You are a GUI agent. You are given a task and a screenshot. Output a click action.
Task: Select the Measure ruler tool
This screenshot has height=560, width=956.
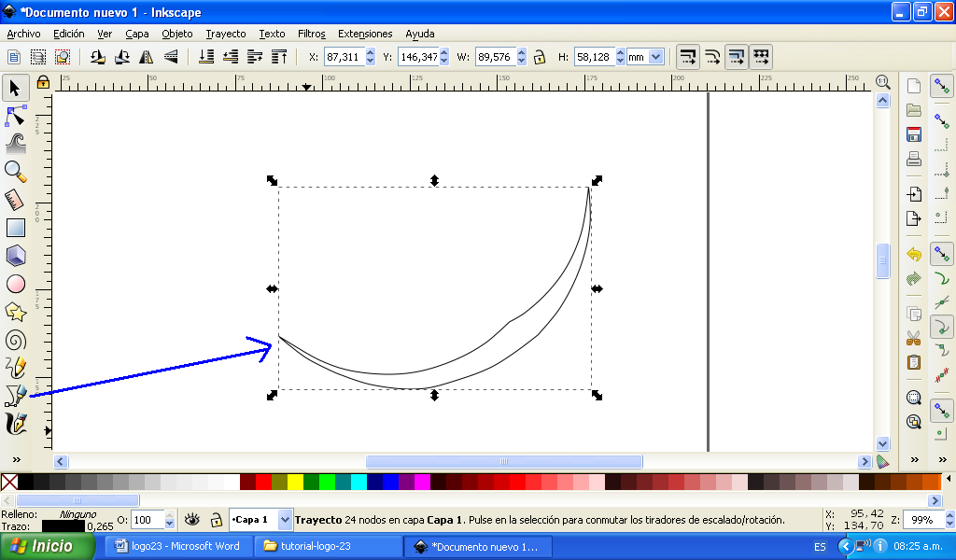click(15, 200)
